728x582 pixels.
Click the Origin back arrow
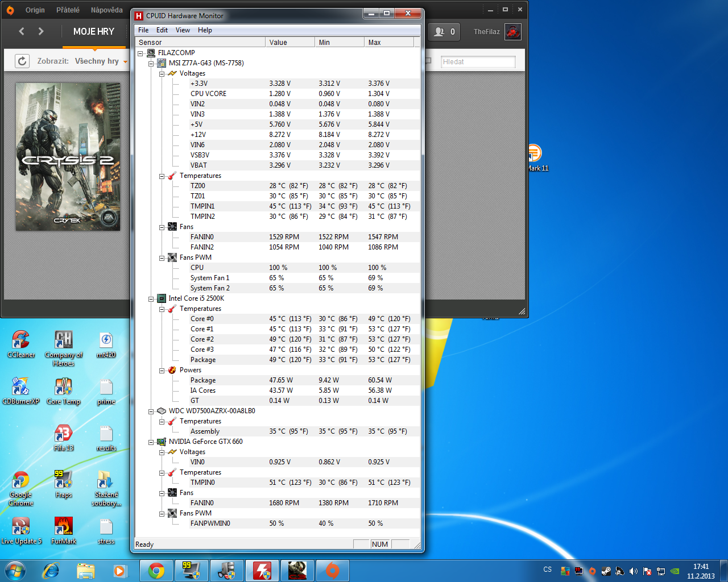tap(22, 31)
